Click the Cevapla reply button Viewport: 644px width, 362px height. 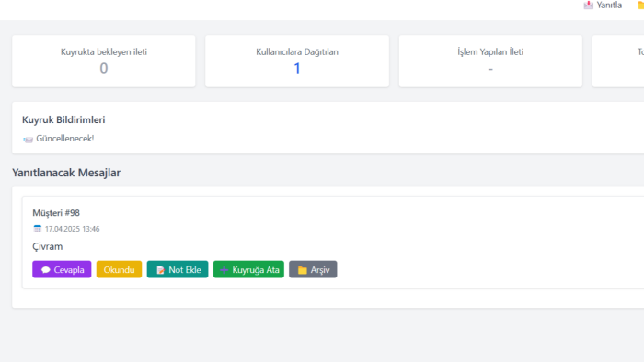[62, 269]
